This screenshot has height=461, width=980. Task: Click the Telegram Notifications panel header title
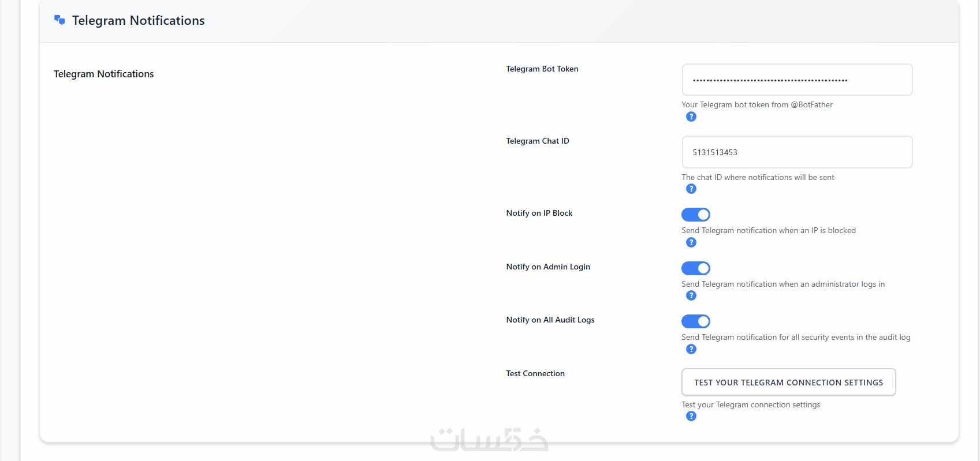[x=139, y=21]
